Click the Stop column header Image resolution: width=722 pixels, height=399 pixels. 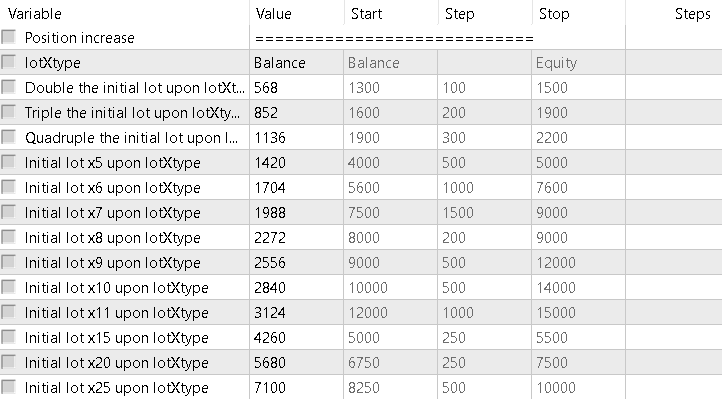coord(578,13)
